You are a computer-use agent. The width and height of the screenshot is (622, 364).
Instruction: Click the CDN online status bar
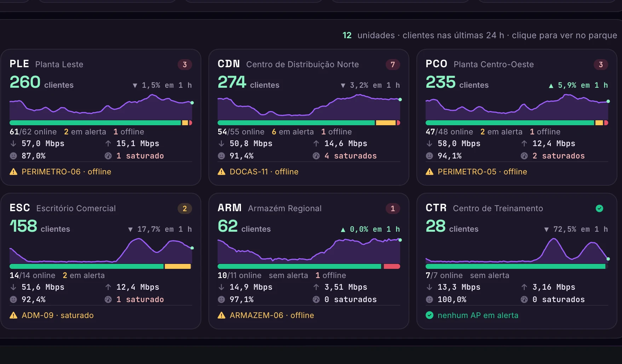pyautogui.click(x=309, y=123)
